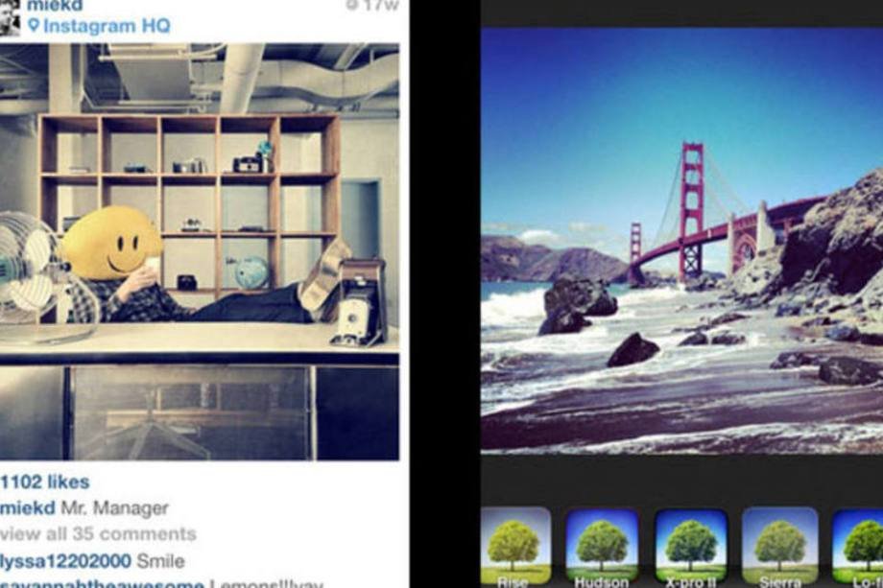Open the smiley-head office photo
This screenshot has width=883, height=588.
(200, 251)
